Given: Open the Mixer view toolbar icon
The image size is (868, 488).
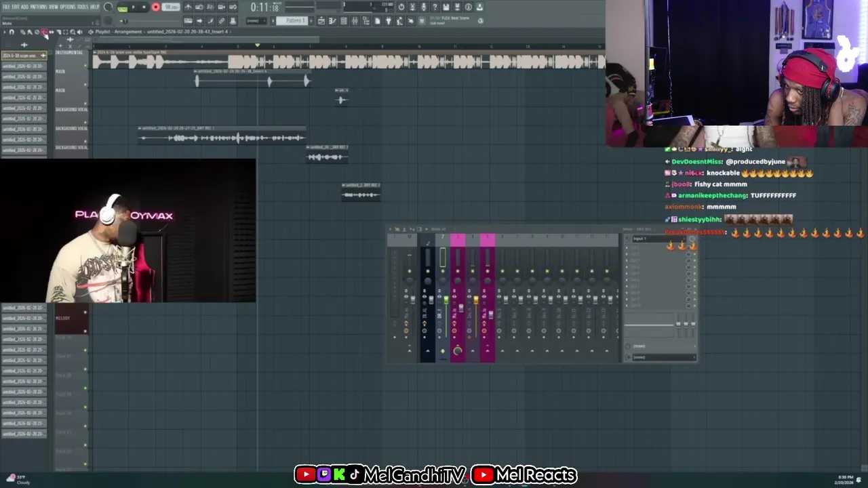Looking at the screenshot, I should (x=355, y=21).
